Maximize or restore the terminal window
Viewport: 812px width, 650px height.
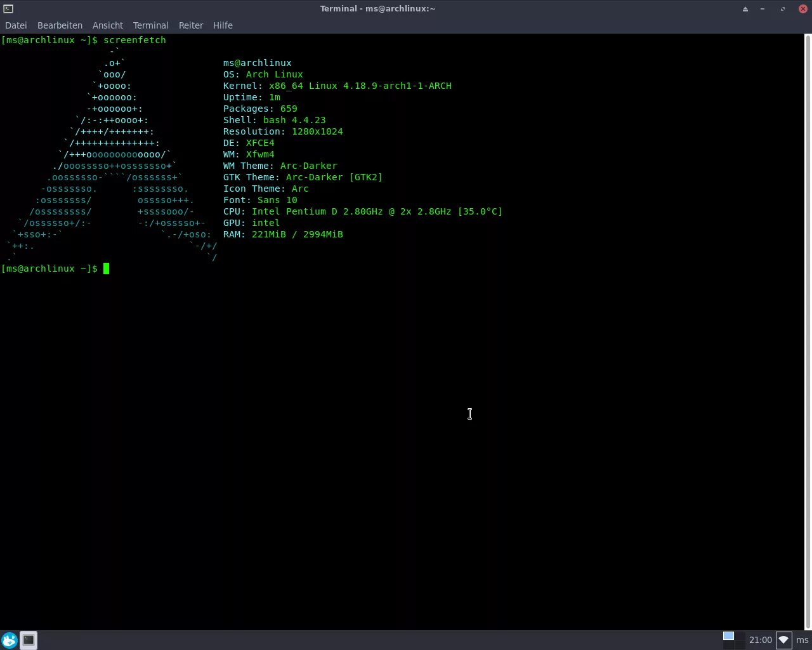782,9
